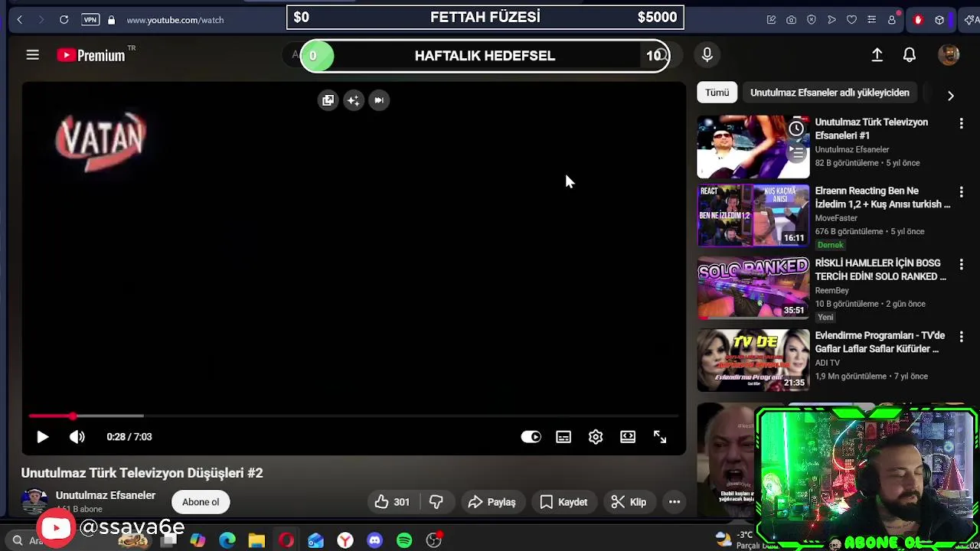Open browser easy setup sliders icon
Image resolution: width=980 pixels, height=551 pixels.
(871, 20)
